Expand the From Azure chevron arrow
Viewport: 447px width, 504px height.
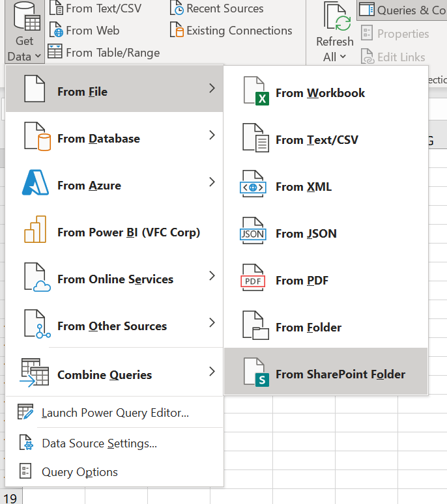pos(212,182)
